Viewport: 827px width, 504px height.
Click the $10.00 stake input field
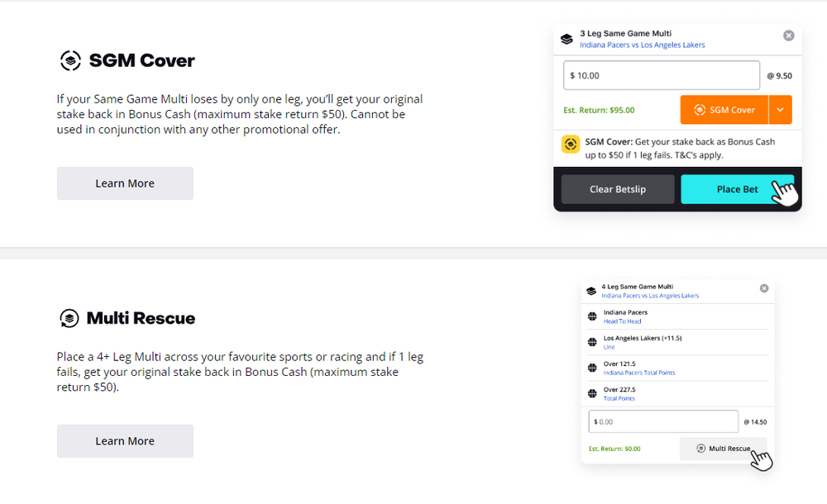click(x=662, y=75)
